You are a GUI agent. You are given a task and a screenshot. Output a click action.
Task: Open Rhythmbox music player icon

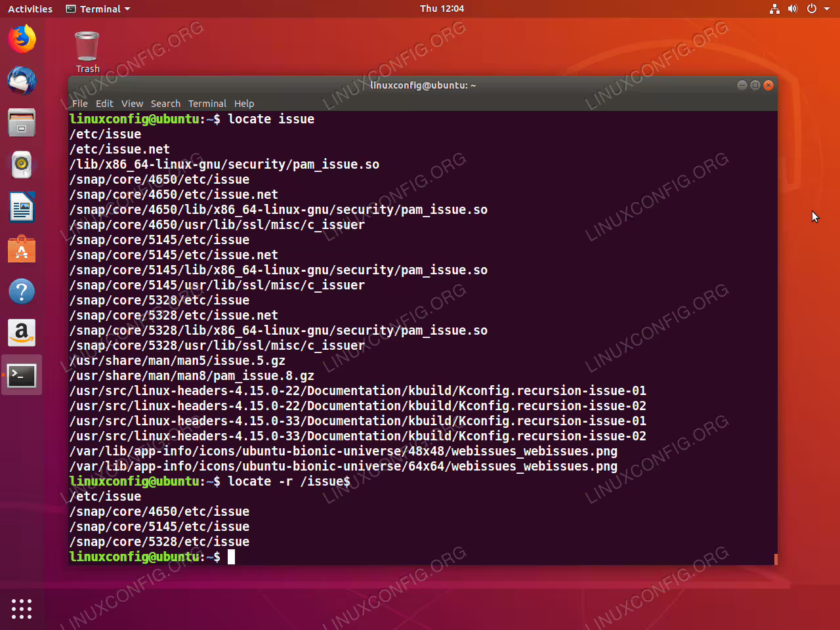(x=22, y=165)
